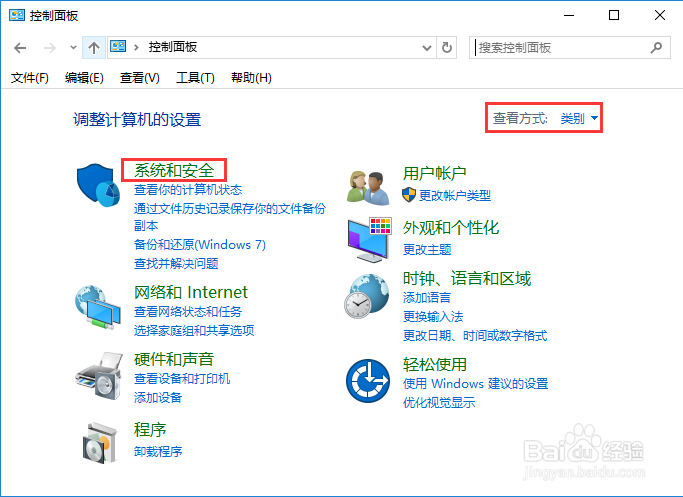Close the Control Panel window
Viewport: 683px width, 497px height.
660,15
